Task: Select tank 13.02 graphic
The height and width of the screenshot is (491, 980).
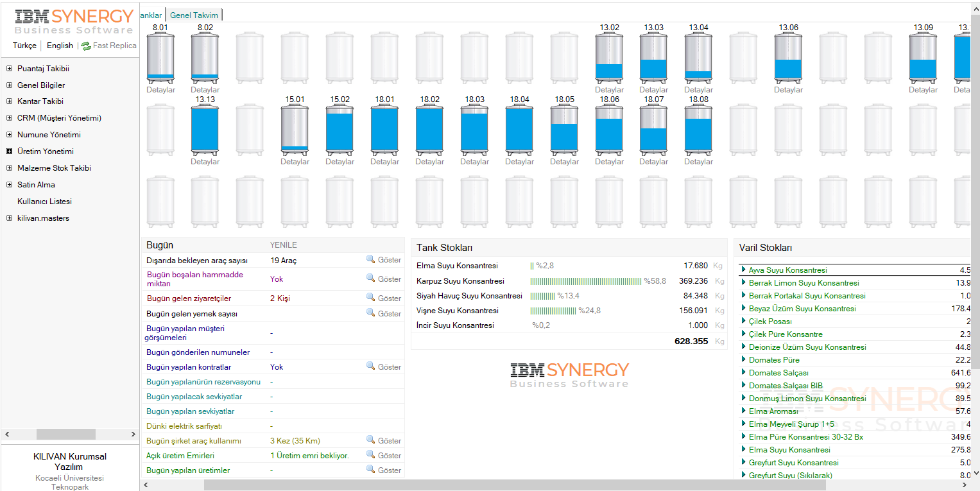Action: tap(609, 58)
